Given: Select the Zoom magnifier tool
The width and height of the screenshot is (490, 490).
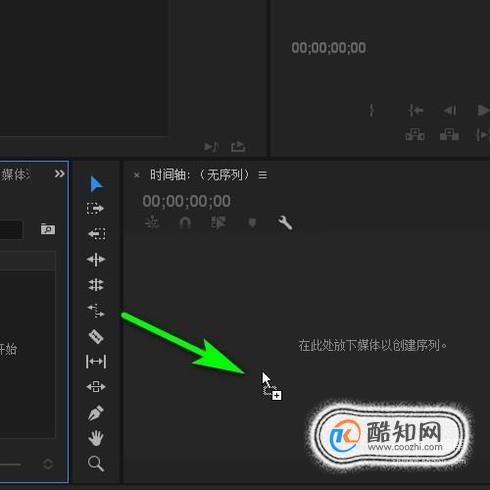Looking at the screenshot, I should [96, 463].
